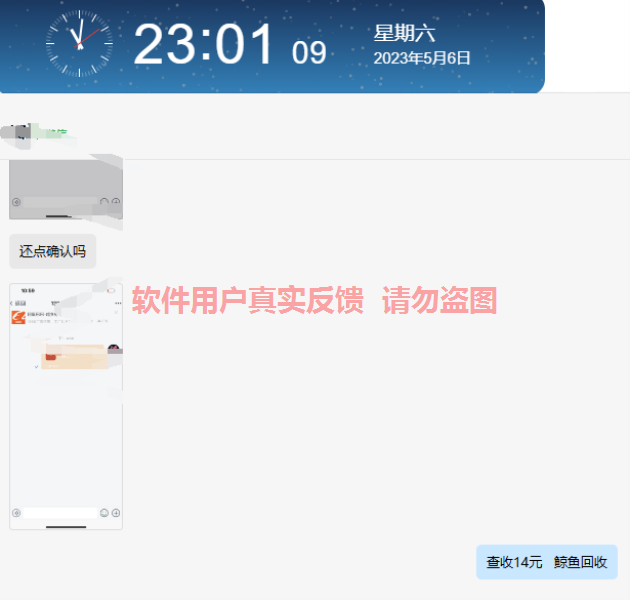
Task: Click the analog clock face
Action: pos(80,43)
